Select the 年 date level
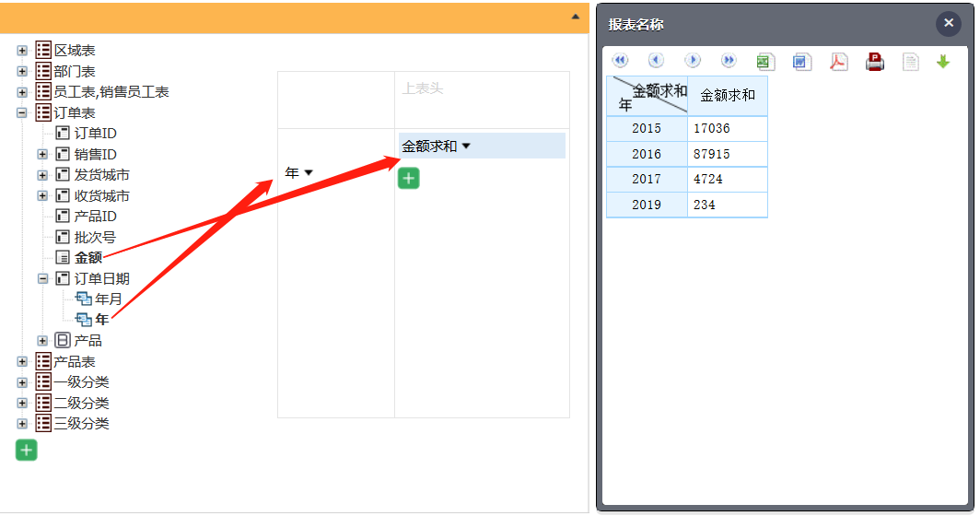Image resolution: width=980 pixels, height=516 pixels. pos(102,320)
